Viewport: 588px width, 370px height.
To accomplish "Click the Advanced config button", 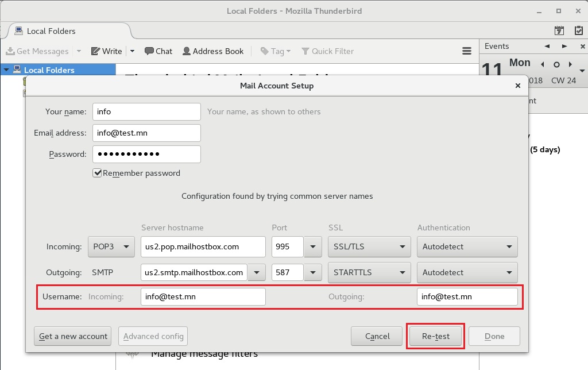I will click(x=153, y=336).
